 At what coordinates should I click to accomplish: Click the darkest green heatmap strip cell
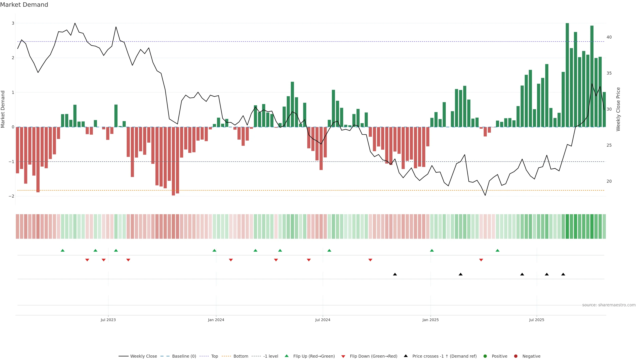click(x=567, y=226)
